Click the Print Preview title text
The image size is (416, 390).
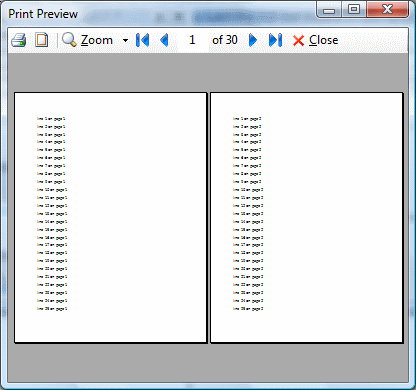point(43,14)
